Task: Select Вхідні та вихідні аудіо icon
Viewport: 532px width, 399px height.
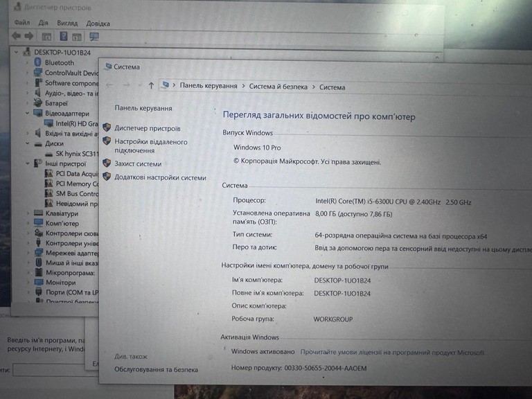Action: point(38,133)
